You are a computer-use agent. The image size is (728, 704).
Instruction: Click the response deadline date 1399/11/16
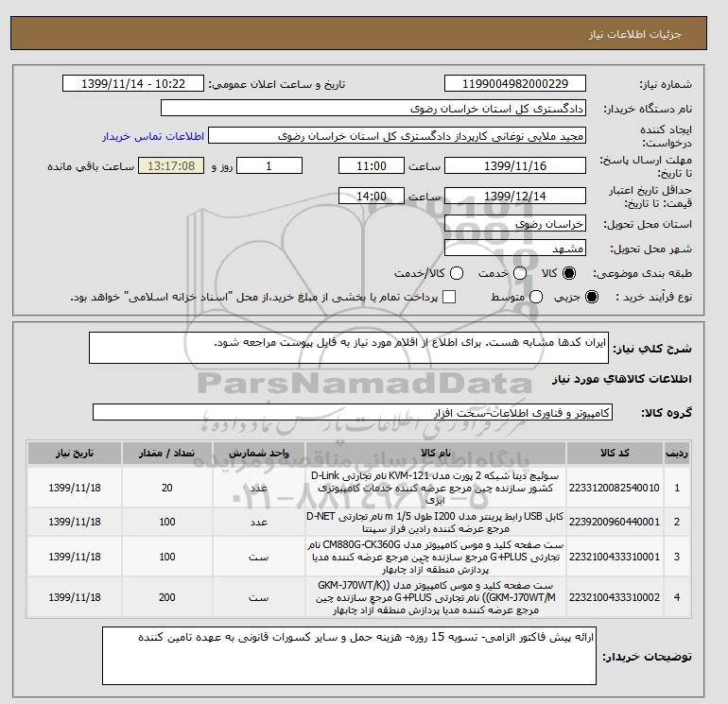click(x=515, y=165)
